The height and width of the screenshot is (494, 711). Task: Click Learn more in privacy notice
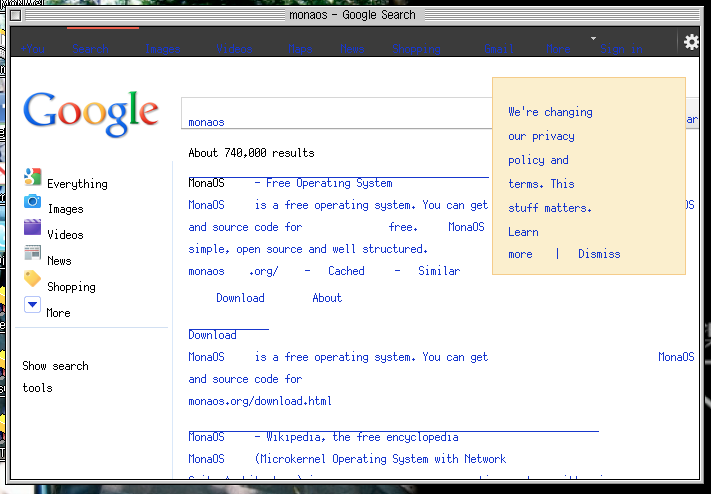coord(523,243)
